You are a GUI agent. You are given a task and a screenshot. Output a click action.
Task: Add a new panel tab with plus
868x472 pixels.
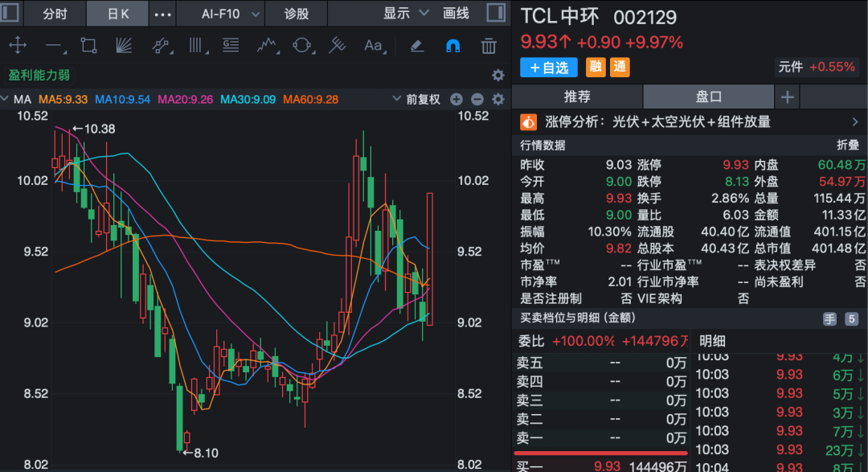click(x=787, y=97)
